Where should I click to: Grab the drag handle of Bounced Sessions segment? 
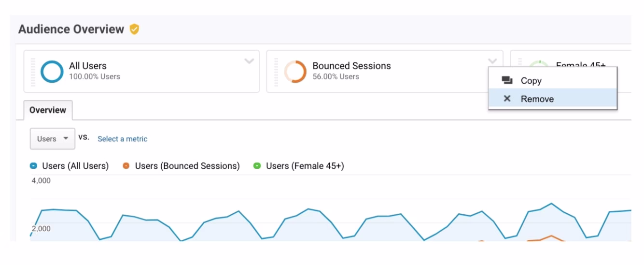coord(277,72)
